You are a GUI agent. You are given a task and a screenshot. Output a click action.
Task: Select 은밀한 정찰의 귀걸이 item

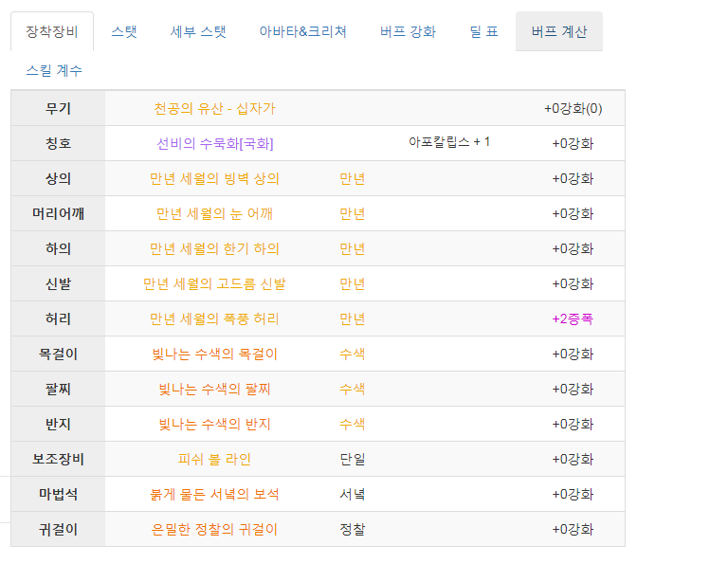214,529
